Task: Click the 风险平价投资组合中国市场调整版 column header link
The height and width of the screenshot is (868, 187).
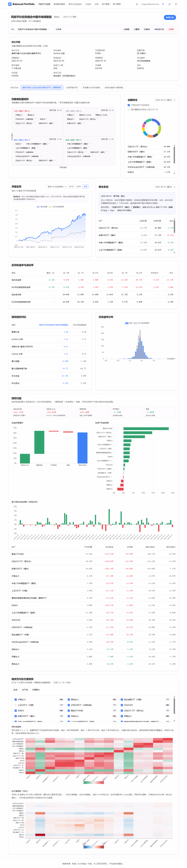Action: point(53,325)
